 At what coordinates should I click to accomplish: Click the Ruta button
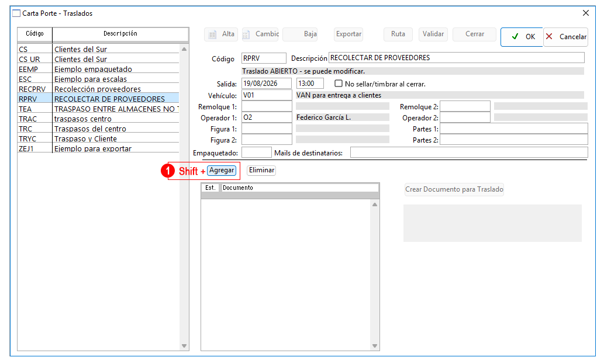point(398,34)
